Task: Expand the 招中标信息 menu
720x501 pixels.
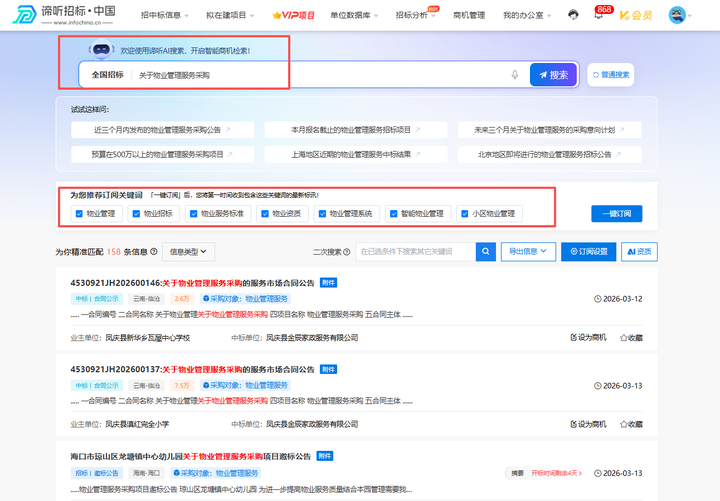Action: pos(164,15)
